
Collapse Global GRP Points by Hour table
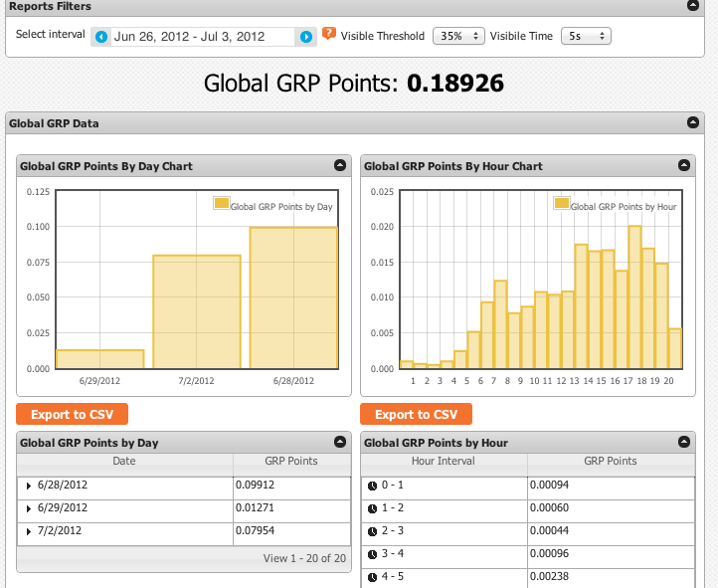[683, 443]
